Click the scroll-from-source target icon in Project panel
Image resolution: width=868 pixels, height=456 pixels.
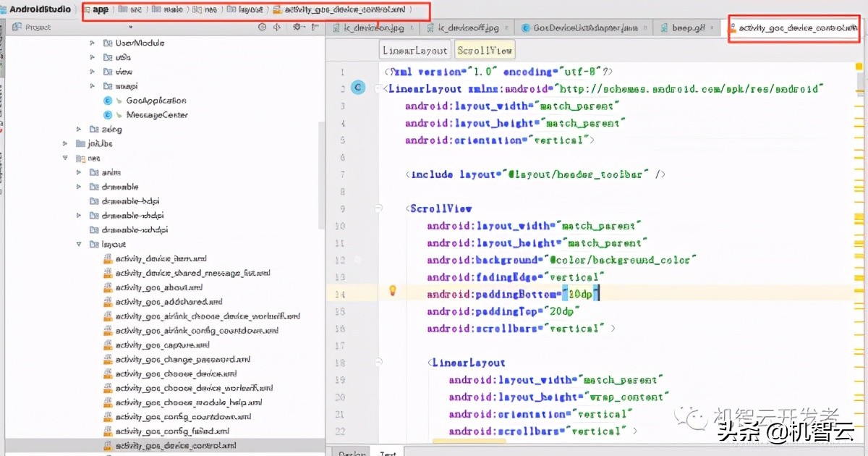(262, 28)
